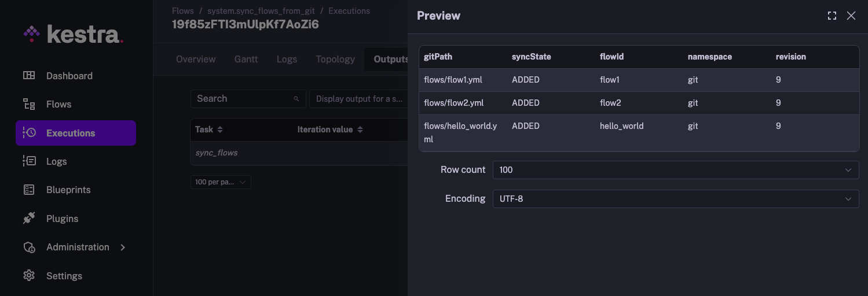Click the Dashboard icon in sidebar
Screen dimensions: 868x296
pyautogui.click(x=29, y=76)
